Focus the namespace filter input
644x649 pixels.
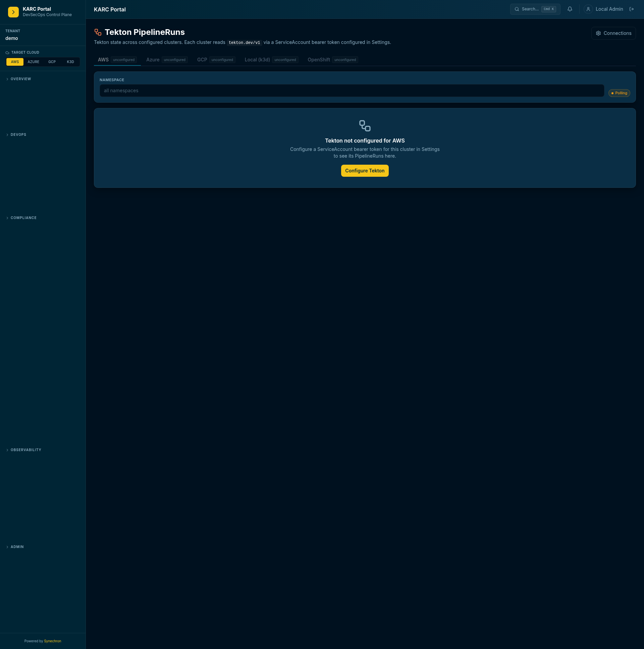tap(352, 91)
